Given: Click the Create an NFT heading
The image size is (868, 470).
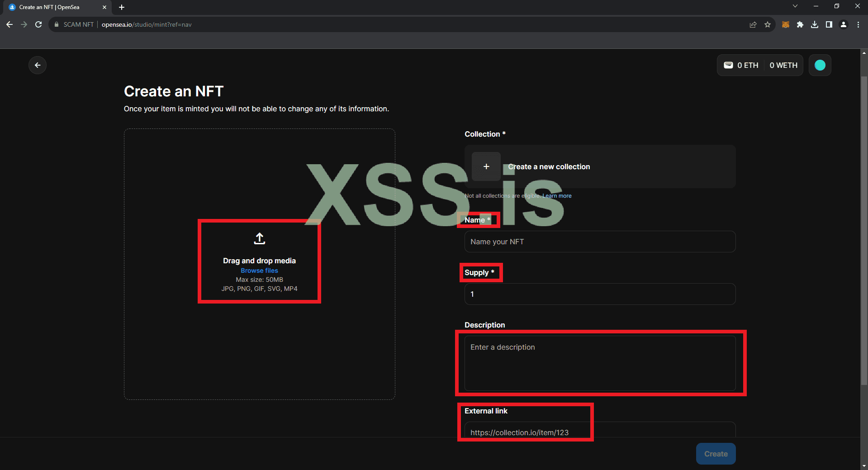Looking at the screenshot, I should tap(174, 91).
